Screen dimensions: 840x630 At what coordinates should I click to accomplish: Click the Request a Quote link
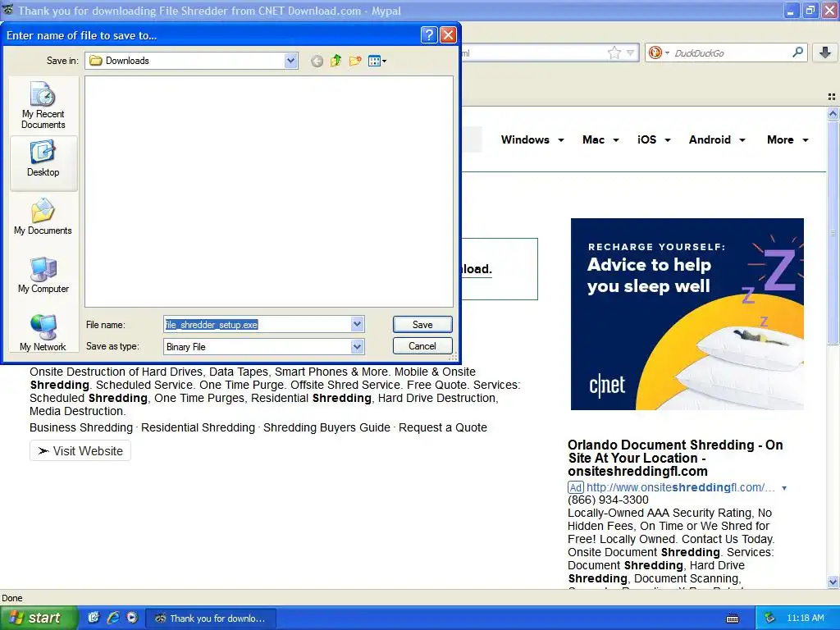(443, 427)
